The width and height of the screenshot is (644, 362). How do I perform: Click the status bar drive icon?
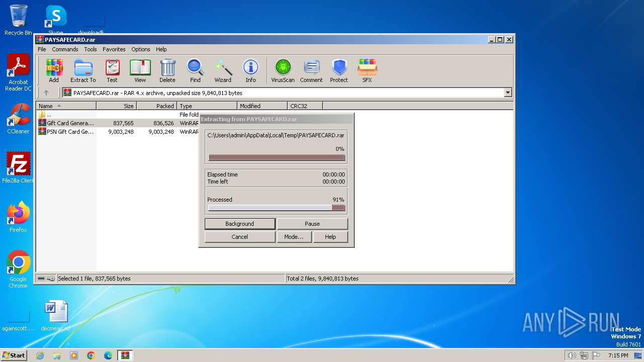click(41, 279)
